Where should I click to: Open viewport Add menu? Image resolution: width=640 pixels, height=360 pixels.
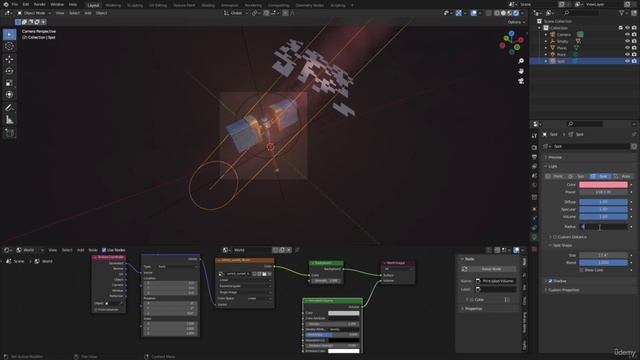pos(88,13)
